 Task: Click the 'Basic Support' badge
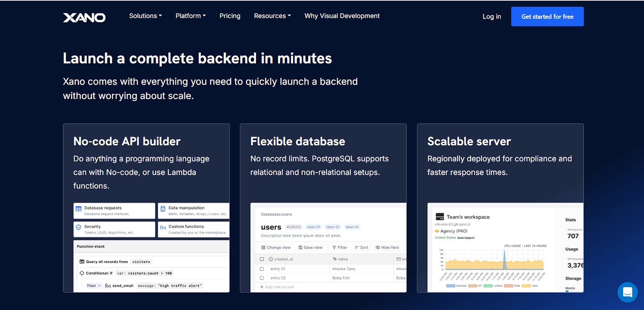[466, 238]
